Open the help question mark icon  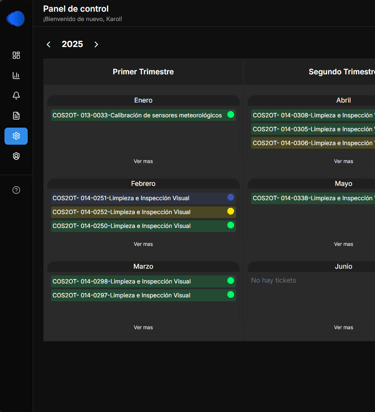click(x=16, y=190)
